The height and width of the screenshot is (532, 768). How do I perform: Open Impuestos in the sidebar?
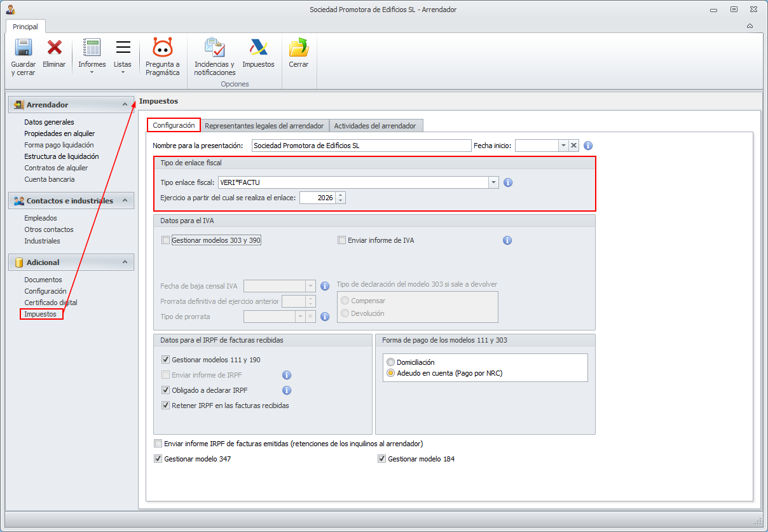pyautogui.click(x=41, y=314)
